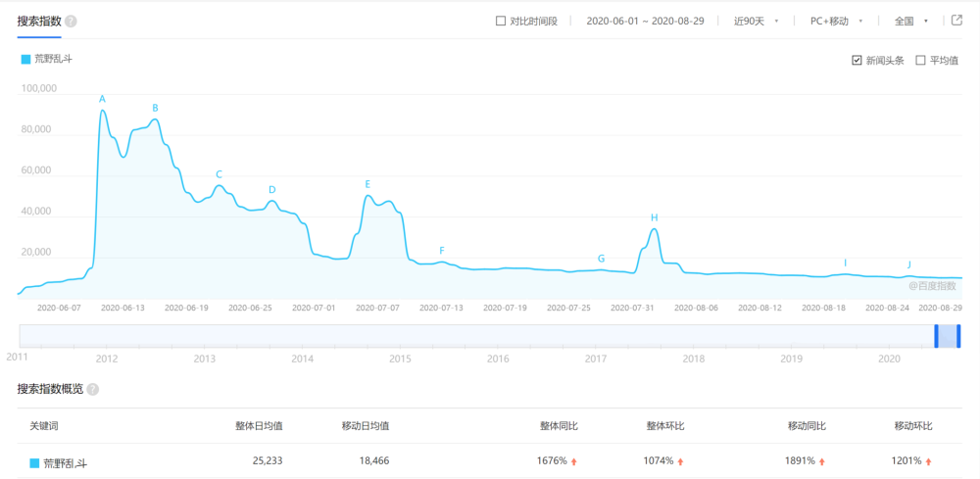Screen dimensions: 980x479
Task: Click news marker I on the chart
Action: (x=845, y=263)
